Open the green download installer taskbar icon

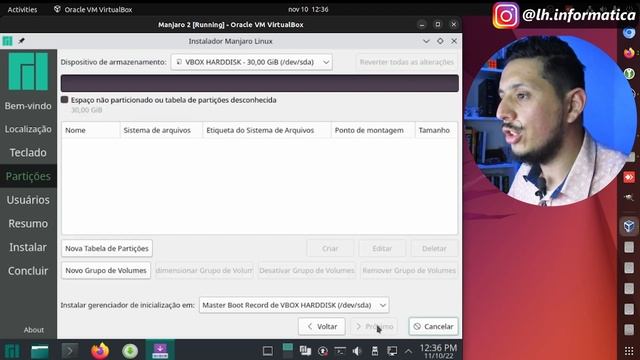(130, 351)
